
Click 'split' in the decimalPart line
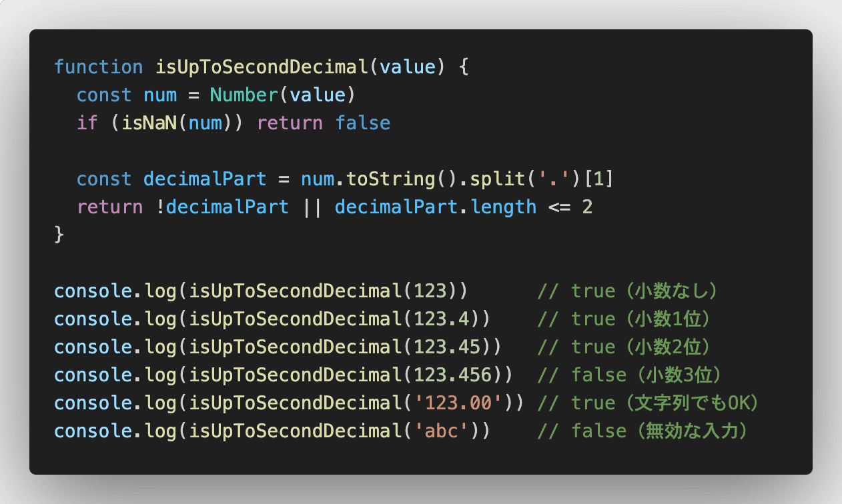click(x=497, y=179)
